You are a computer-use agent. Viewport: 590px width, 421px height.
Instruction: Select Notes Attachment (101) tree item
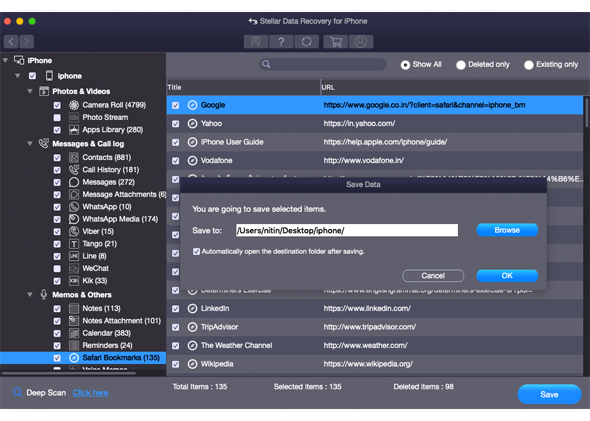click(x=122, y=321)
